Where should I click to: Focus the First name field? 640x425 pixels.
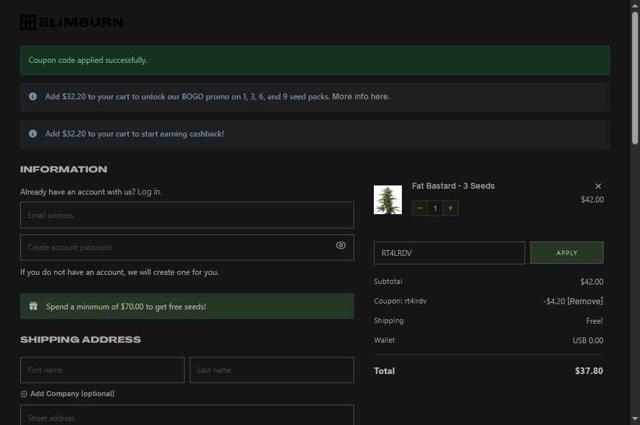[102, 370]
